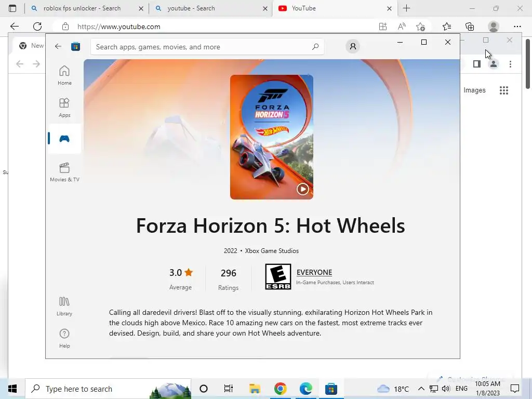
Task: Click the 296 Ratings count
Action: coord(229,273)
